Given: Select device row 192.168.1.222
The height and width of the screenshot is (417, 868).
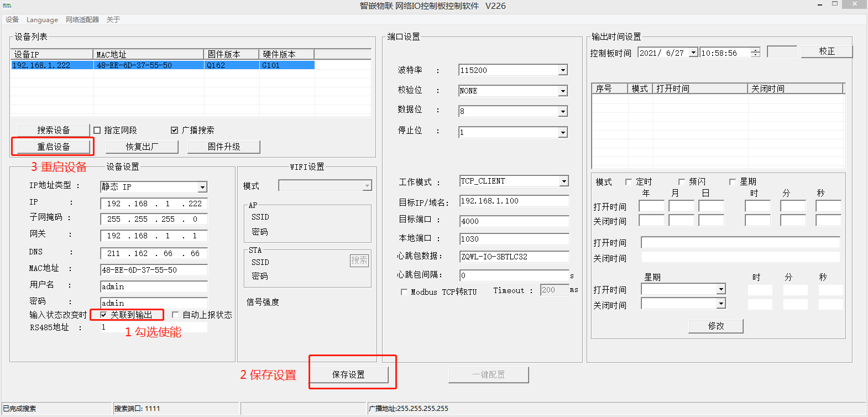Looking at the screenshot, I should 163,65.
